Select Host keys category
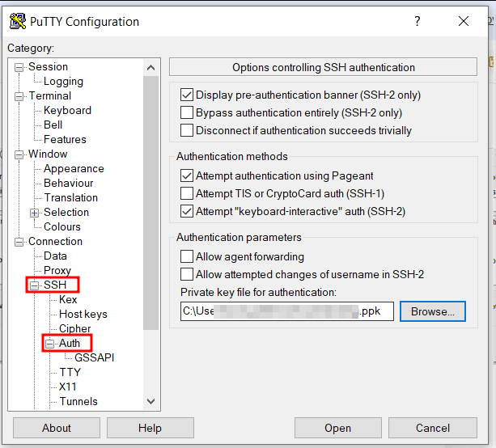This screenshot has height=448, width=496. tap(83, 314)
